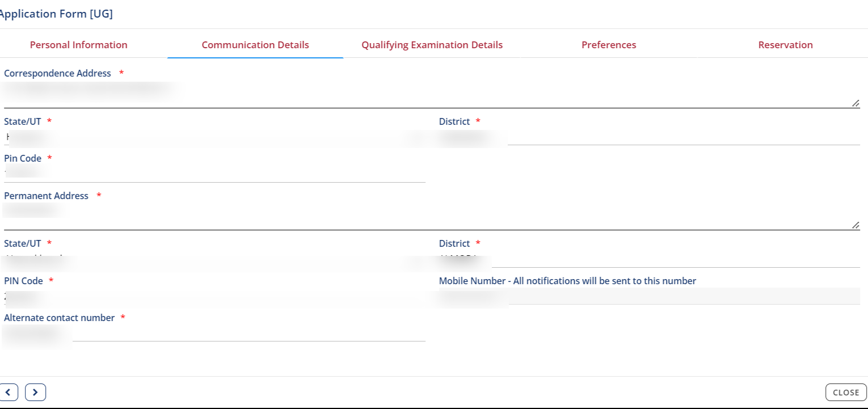Switch to Qualifying Examination Details tab
The height and width of the screenshot is (409, 868).
[432, 45]
